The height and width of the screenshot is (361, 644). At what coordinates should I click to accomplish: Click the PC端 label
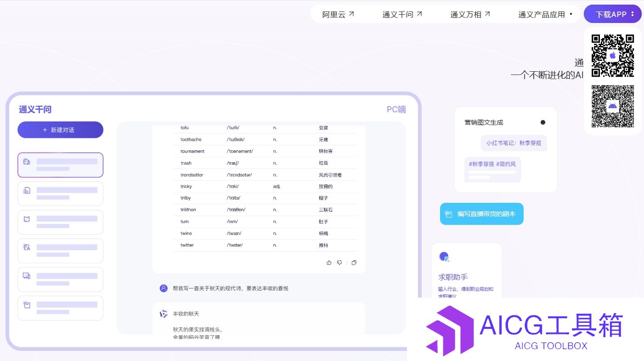coord(396,109)
